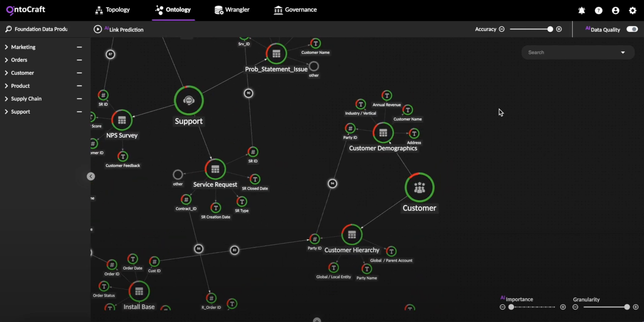Expand the Orders tree item
This screenshot has height=322, width=644.
(x=6, y=60)
